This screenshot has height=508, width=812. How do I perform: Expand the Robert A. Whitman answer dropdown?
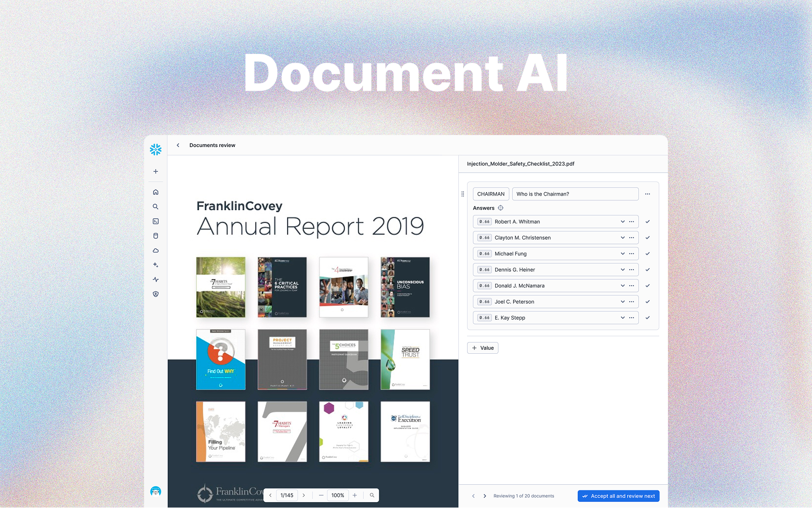click(x=623, y=222)
